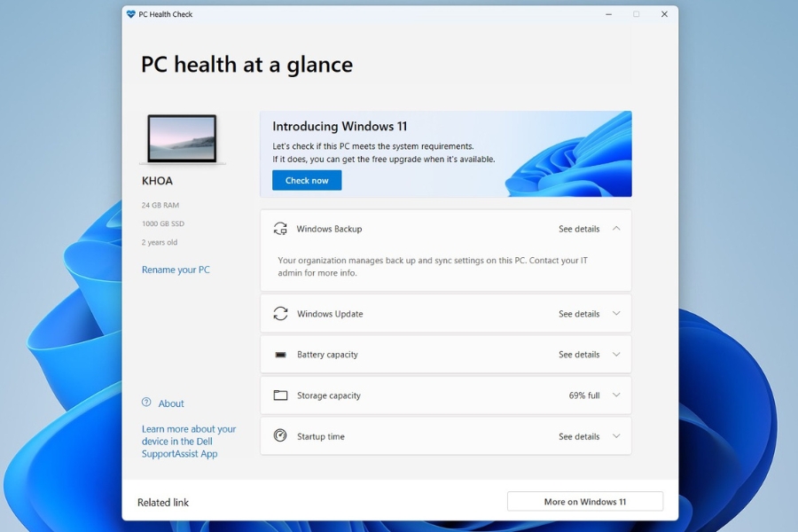Expand the Windows Update section chevron

coord(616,314)
